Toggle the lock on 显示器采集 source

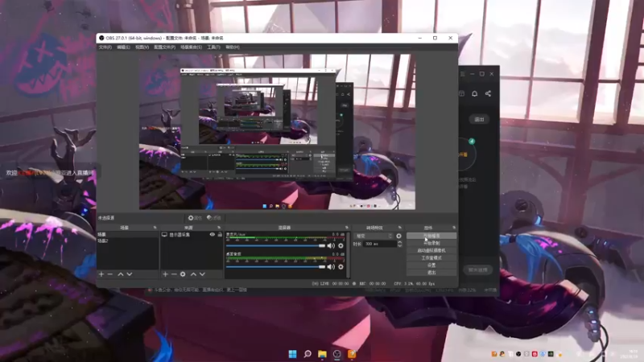(220, 235)
